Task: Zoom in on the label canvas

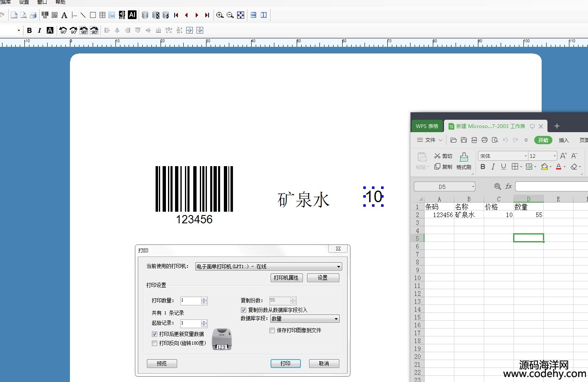Action: point(220,15)
